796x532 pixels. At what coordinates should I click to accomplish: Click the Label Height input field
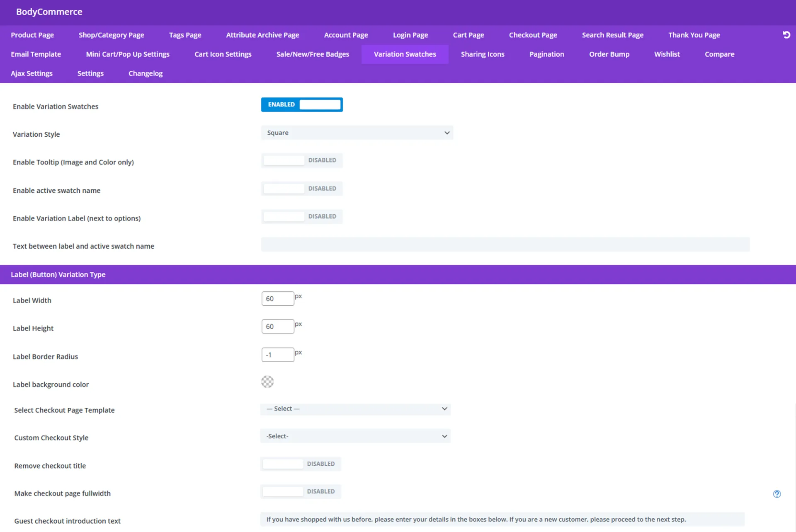(x=278, y=326)
